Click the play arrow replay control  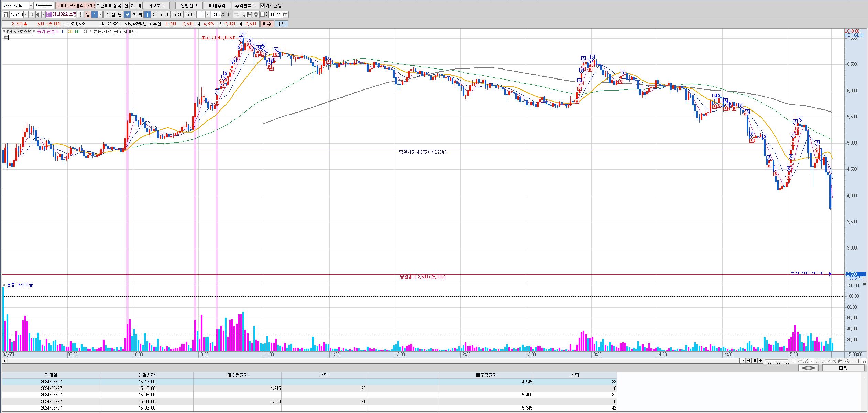[743, 361]
